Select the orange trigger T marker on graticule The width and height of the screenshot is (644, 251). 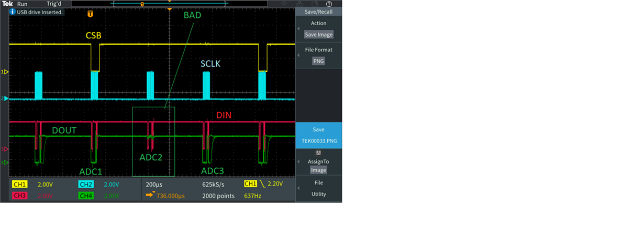pos(91,13)
